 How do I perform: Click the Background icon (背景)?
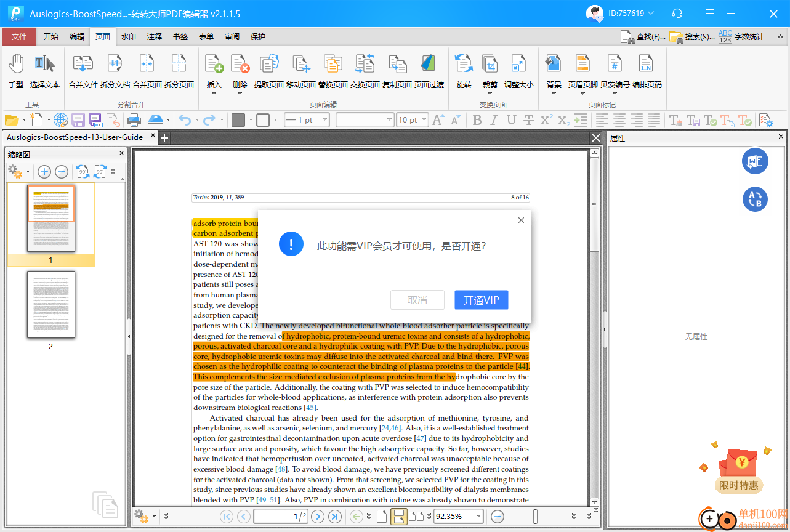point(554,64)
